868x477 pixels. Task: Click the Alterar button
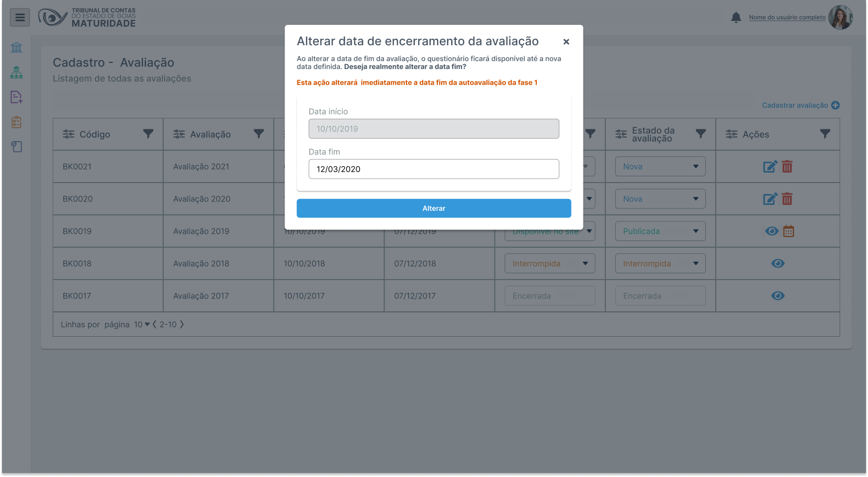point(433,208)
